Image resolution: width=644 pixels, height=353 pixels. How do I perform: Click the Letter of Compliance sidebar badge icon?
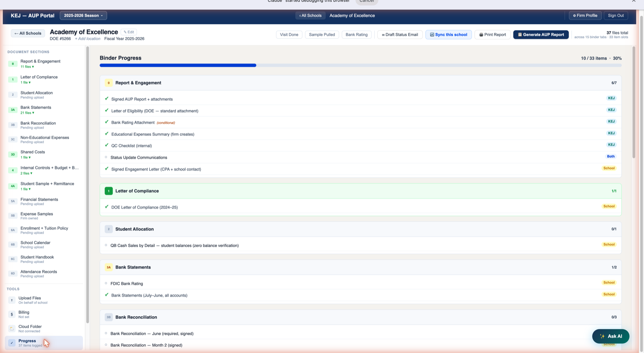tap(13, 80)
